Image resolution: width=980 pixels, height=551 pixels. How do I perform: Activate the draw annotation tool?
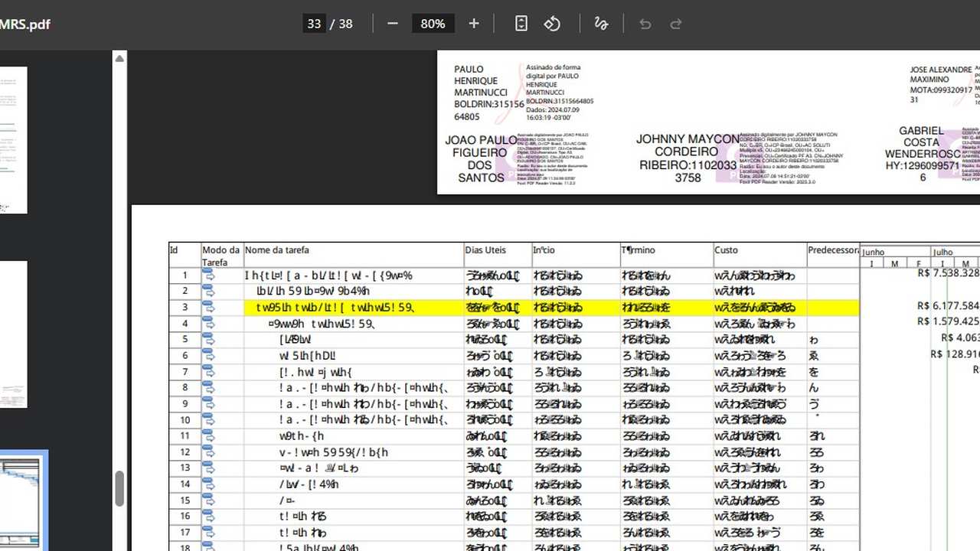(x=602, y=24)
